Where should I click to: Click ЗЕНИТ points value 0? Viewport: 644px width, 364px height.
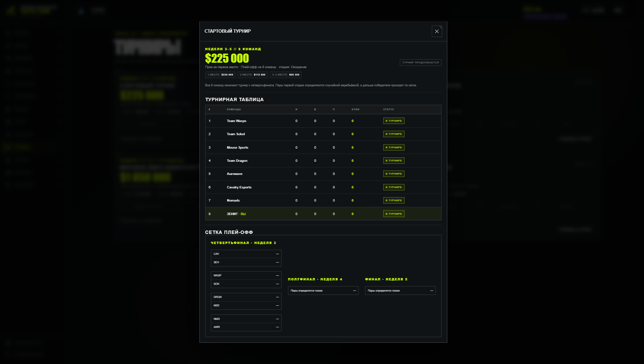pyautogui.click(x=353, y=214)
